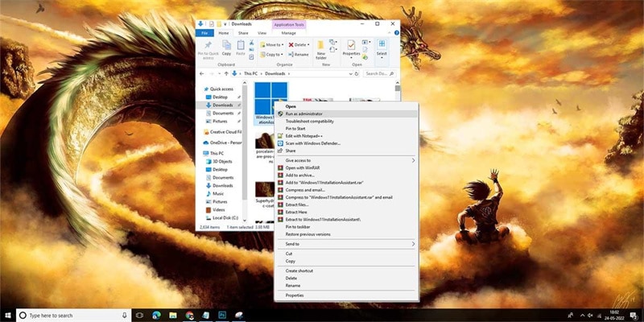Screen dimensions: 644x322
Task: Open the File ribbon tab
Action: (204, 33)
